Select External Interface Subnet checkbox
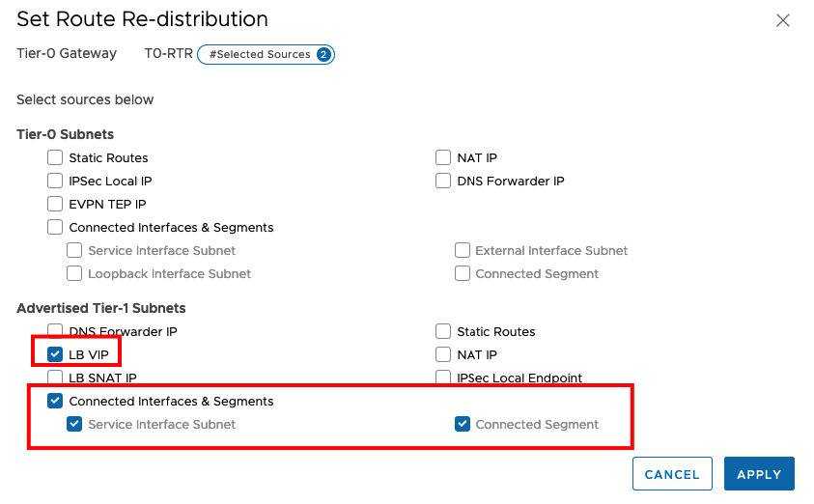Viewport: 814px width, 504px height. tap(462, 250)
